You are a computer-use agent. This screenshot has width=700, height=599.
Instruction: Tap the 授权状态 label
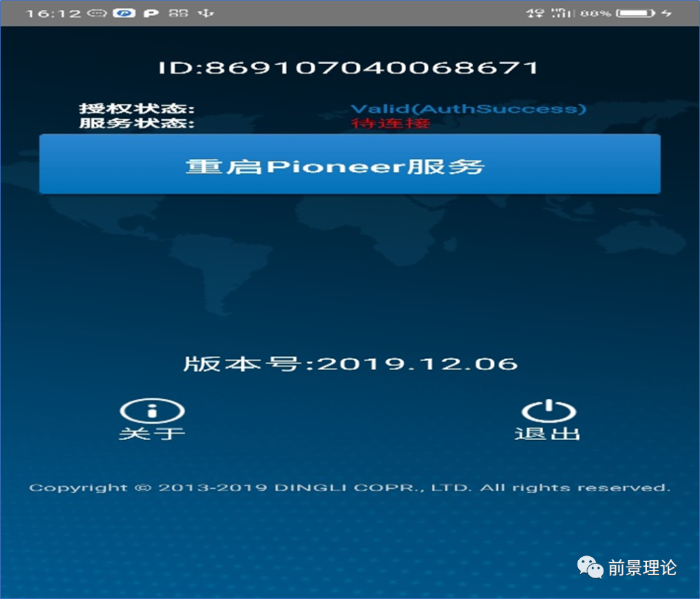point(137,108)
